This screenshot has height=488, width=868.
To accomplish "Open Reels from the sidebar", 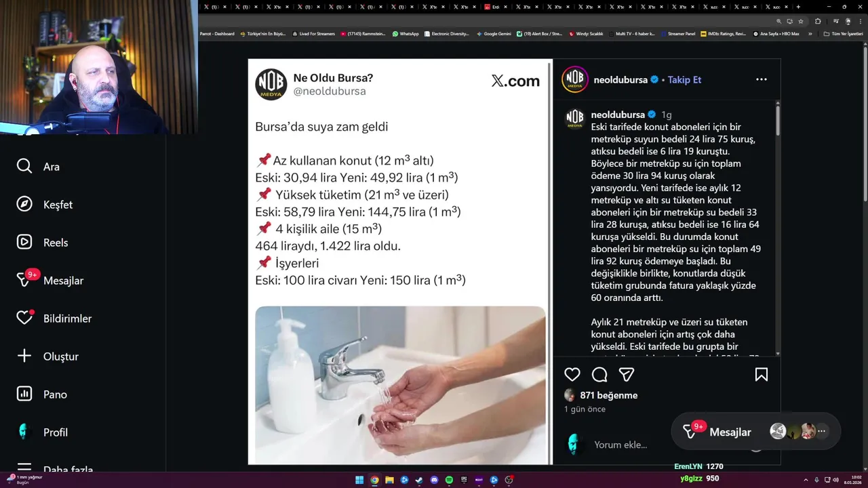I will pos(42,243).
